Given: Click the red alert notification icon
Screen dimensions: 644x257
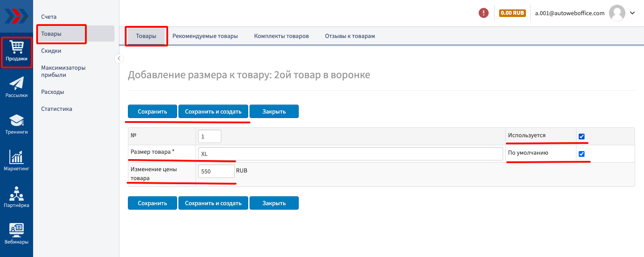Looking at the screenshot, I should pos(483,13).
